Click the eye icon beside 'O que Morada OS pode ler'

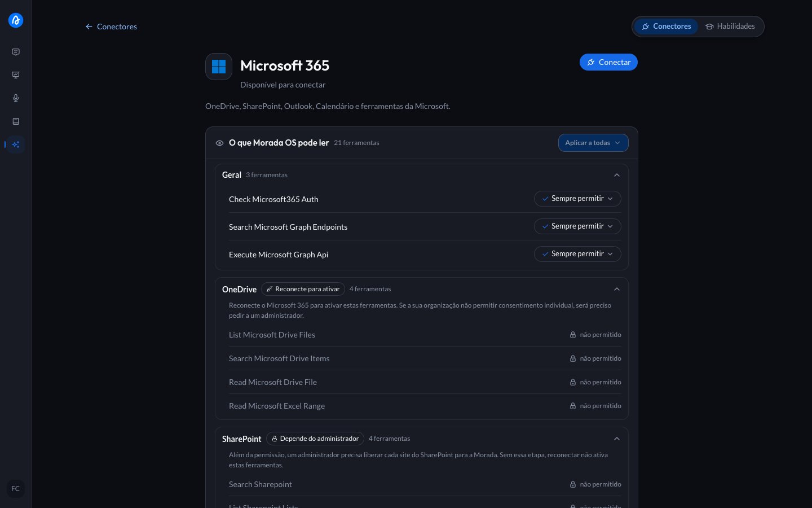(x=220, y=143)
